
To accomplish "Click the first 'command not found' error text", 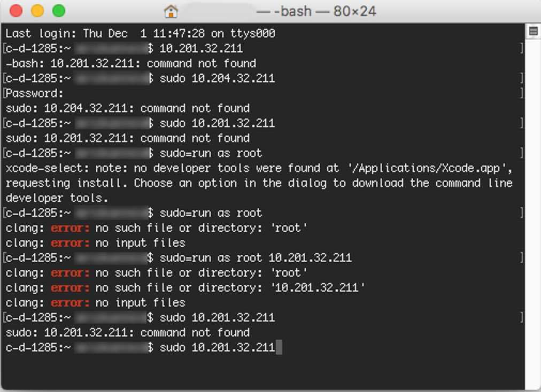I will (203, 63).
